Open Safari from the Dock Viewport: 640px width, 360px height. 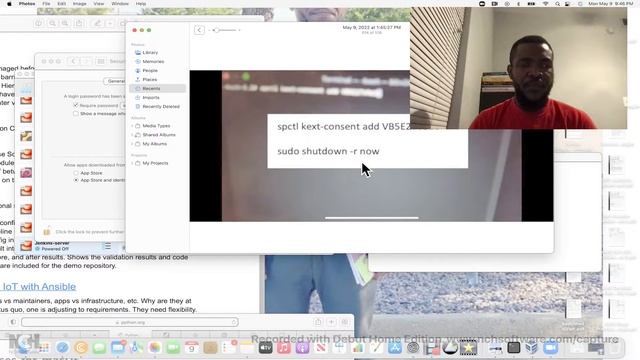62,348
